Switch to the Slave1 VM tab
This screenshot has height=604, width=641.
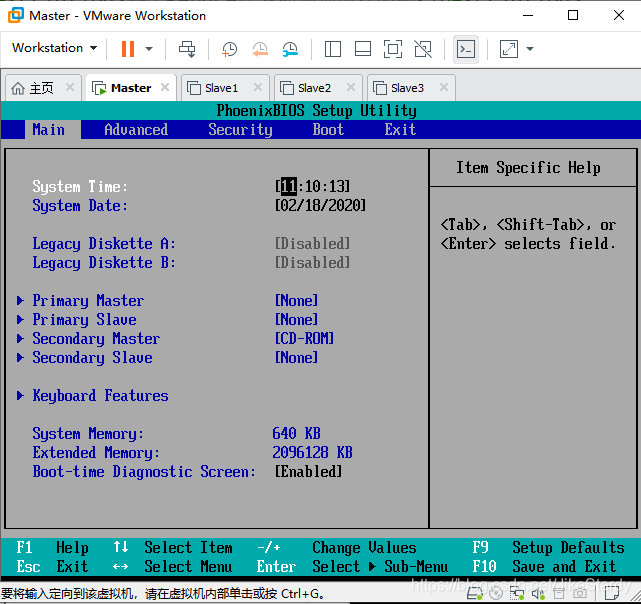pyautogui.click(x=225, y=88)
